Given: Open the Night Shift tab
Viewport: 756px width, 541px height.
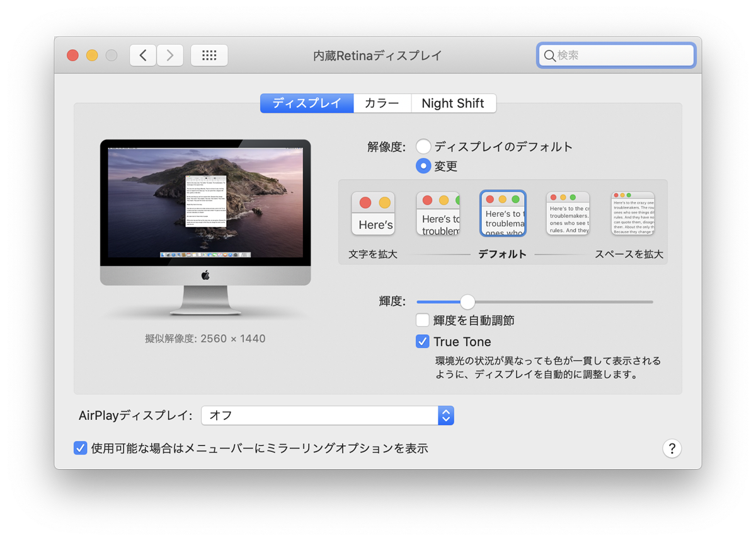Looking at the screenshot, I should pyautogui.click(x=453, y=103).
